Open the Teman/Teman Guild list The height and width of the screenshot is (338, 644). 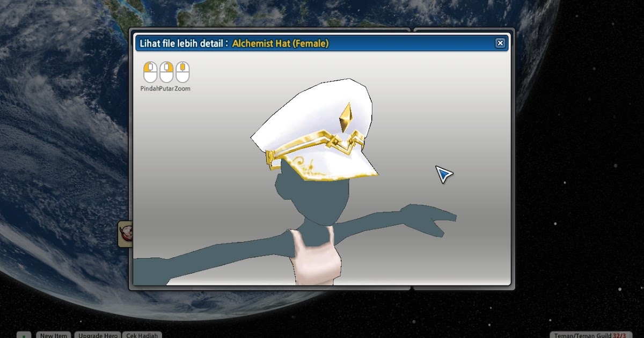coord(590,335)
